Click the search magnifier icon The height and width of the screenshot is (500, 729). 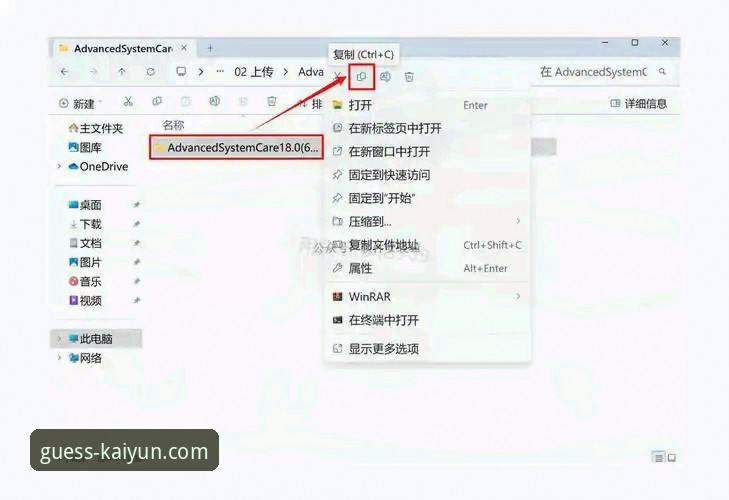pos(662,72)
